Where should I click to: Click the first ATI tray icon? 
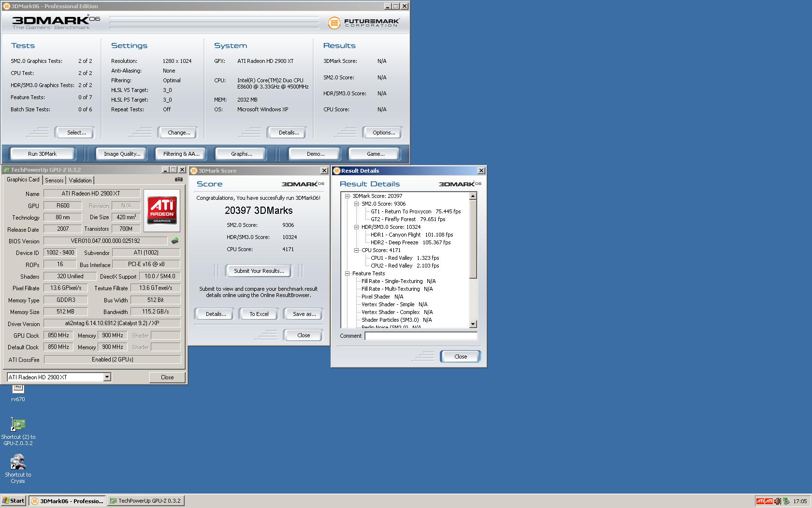coord(760,501)
